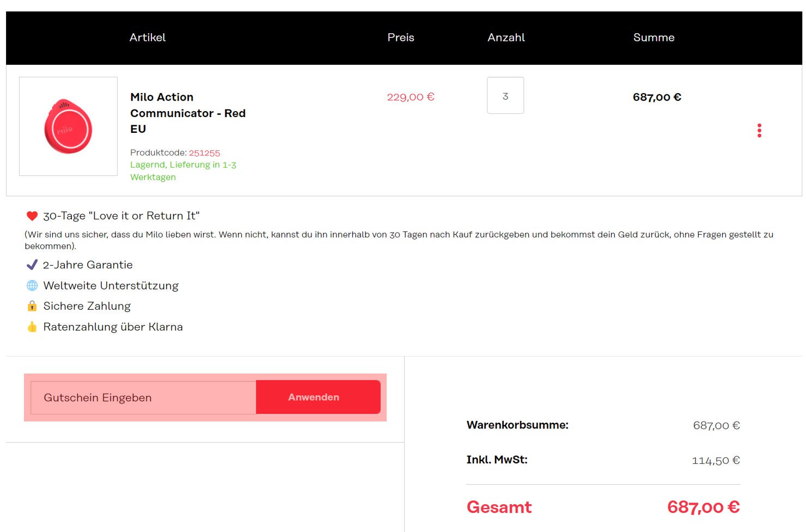Viewport: 806px width, 532px height.
Task: Click the checkmark icon beside 2-Jahre Garantie
Action: click(32, 265)
